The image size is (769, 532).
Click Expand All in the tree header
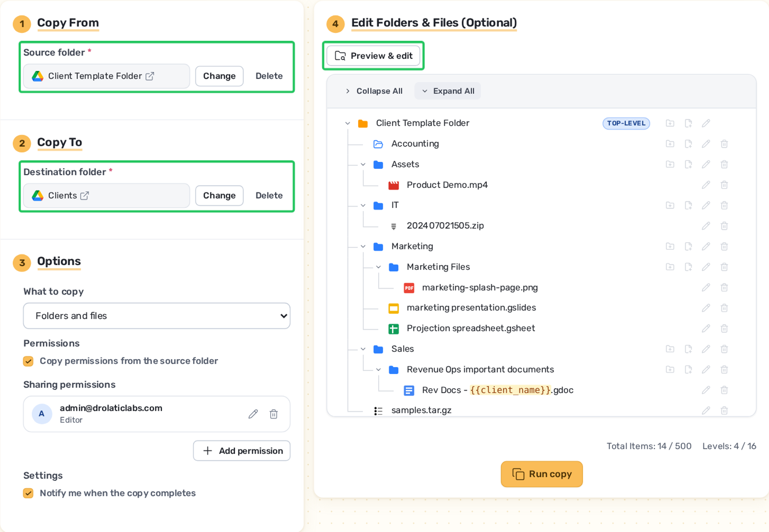447,91
